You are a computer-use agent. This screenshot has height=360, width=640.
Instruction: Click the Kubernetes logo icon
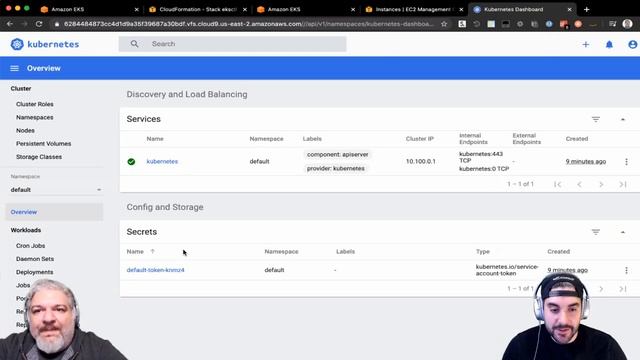(17, 44)
